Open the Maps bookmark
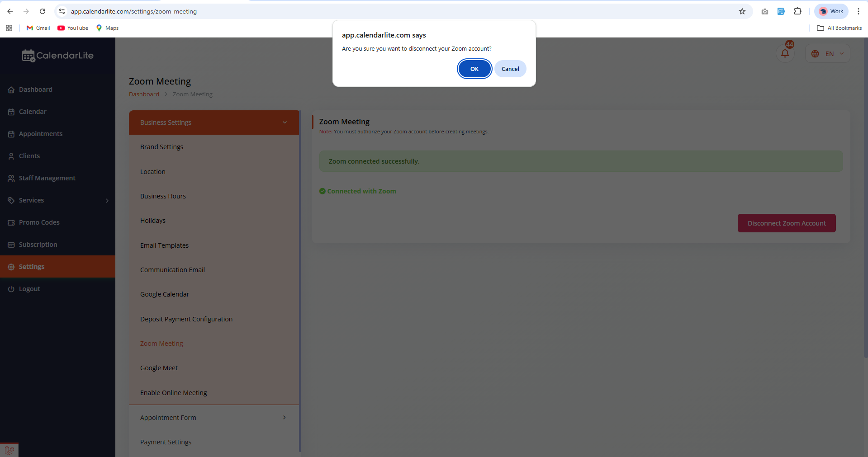The image size is (868, 457). point(107,28)
